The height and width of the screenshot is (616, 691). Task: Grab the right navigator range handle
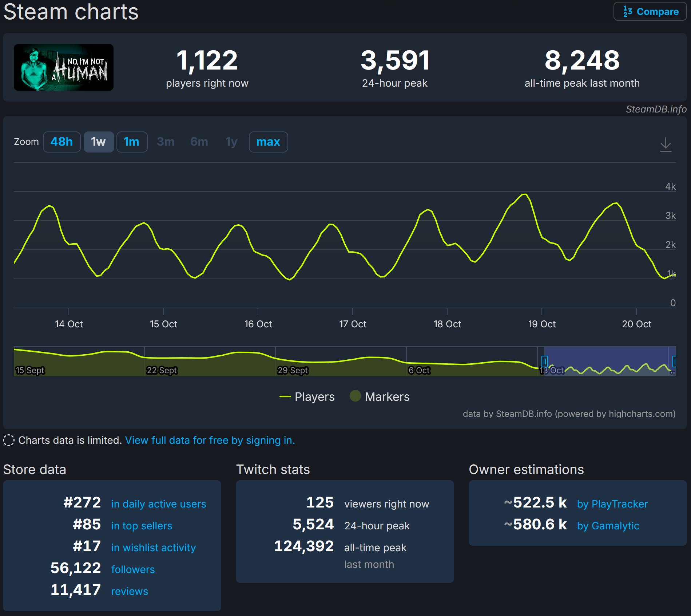point(674,361)
